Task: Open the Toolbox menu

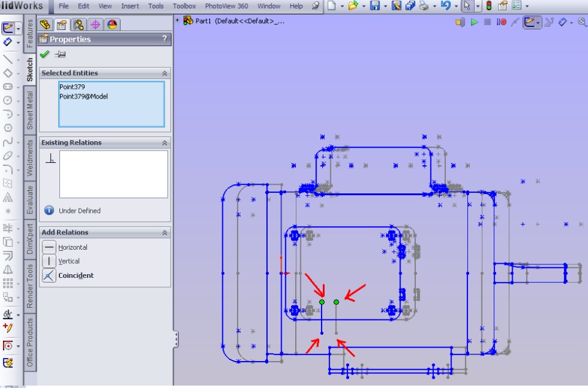Action: pos(184,6)
